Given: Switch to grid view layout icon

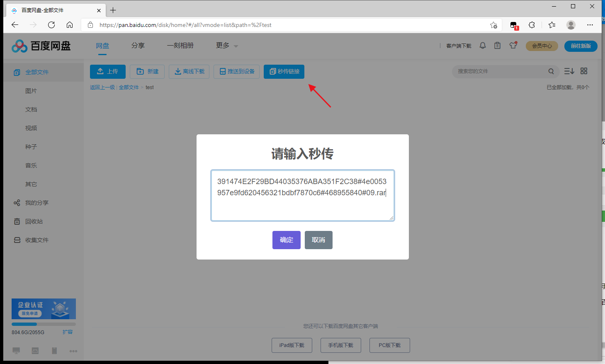Looking at the screenshot, I should tap(584, 71).
